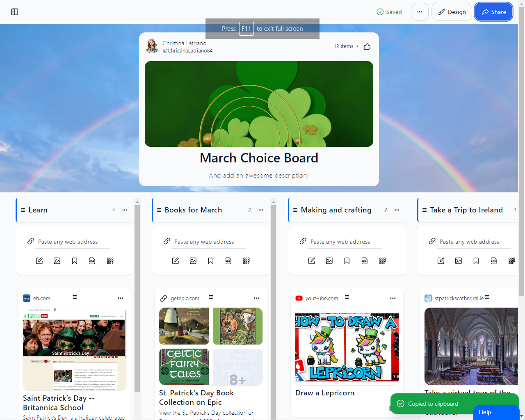Like the March Choice Board
Screen dimensions: 525x420
pyautogui.click(x=367, y=46)
